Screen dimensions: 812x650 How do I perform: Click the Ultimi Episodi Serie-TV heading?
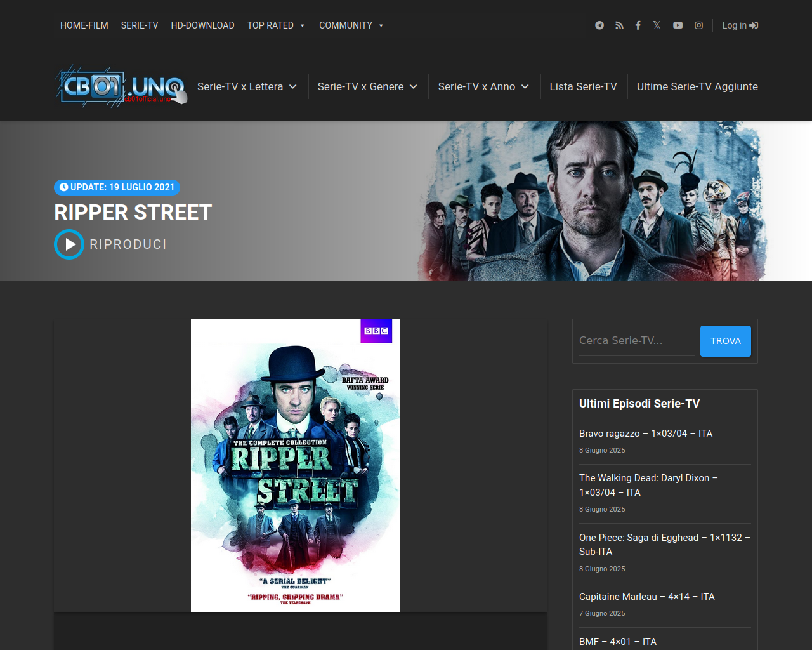point(639,404)
